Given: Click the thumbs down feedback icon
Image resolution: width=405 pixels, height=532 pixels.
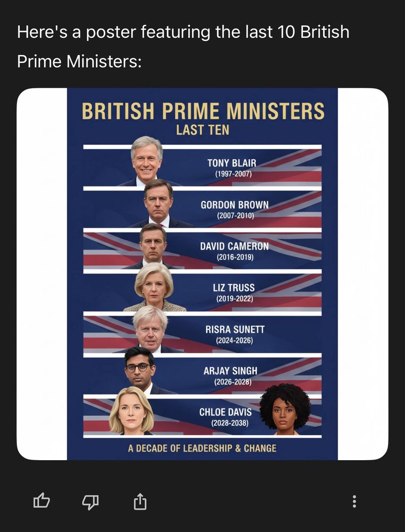Looking at the screenshot, I should (90, 501).
